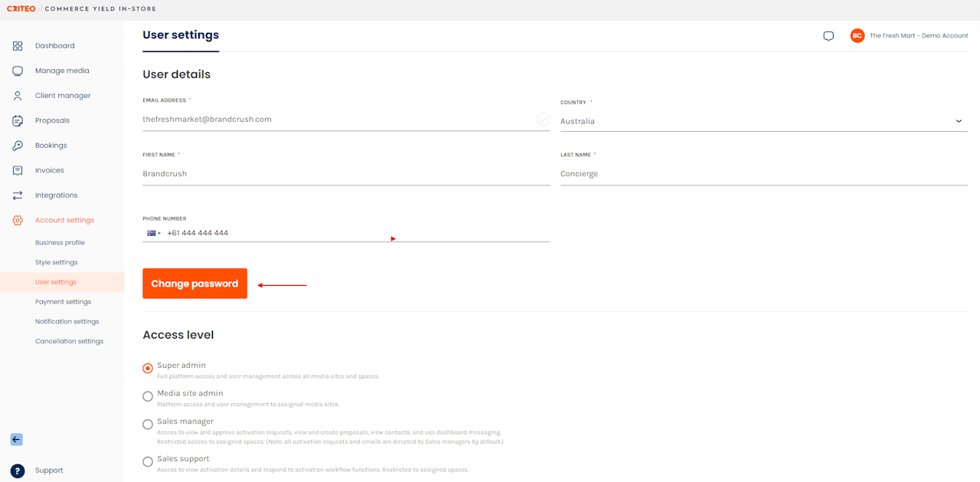Open the Bookings section
This screenshot has width=980, height=482.
click(x=51, y=146)
